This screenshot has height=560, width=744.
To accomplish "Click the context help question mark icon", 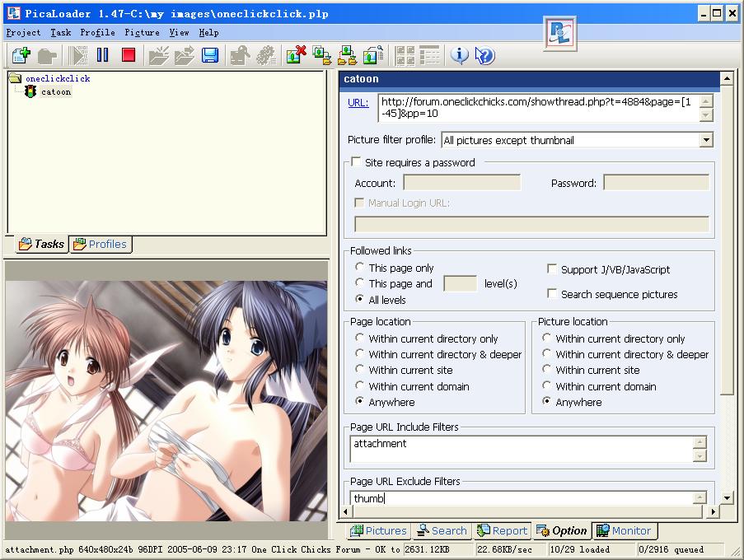I will point(485,55).
